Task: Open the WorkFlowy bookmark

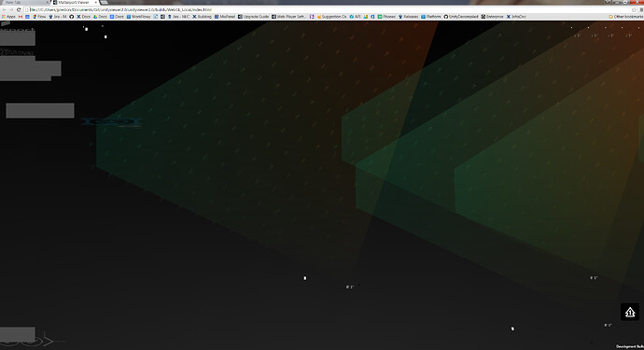Action: pos(138,17)
